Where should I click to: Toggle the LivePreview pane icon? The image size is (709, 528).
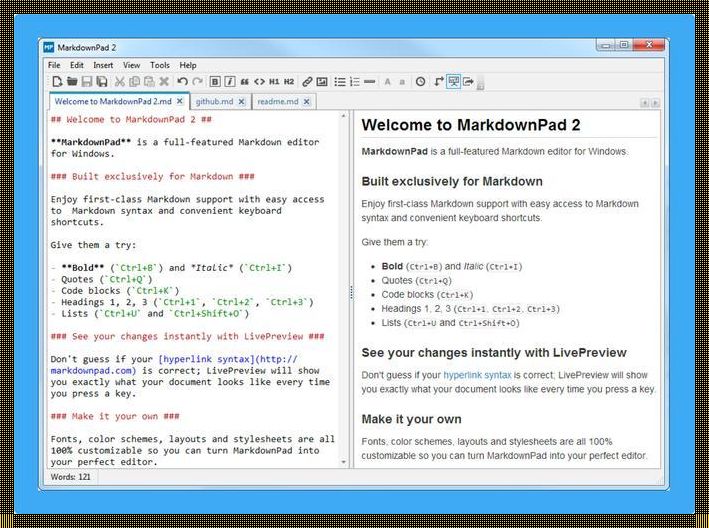(x=453, y=82)
